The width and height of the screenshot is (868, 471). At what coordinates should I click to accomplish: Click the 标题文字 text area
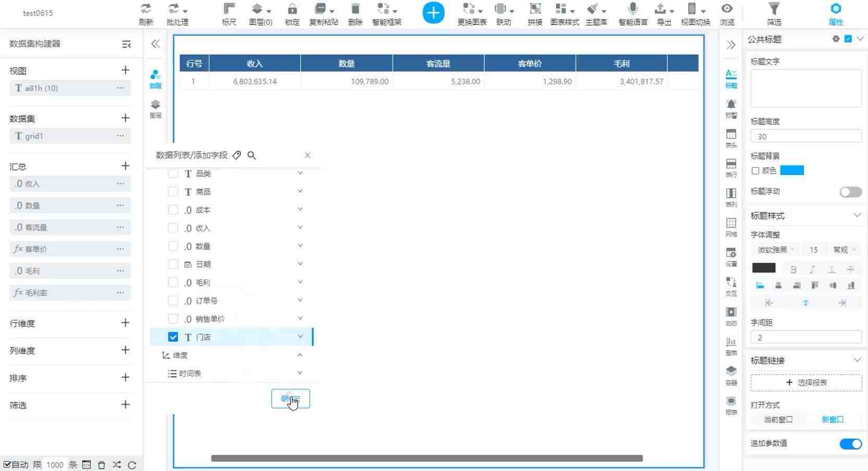tap(806, 88)
